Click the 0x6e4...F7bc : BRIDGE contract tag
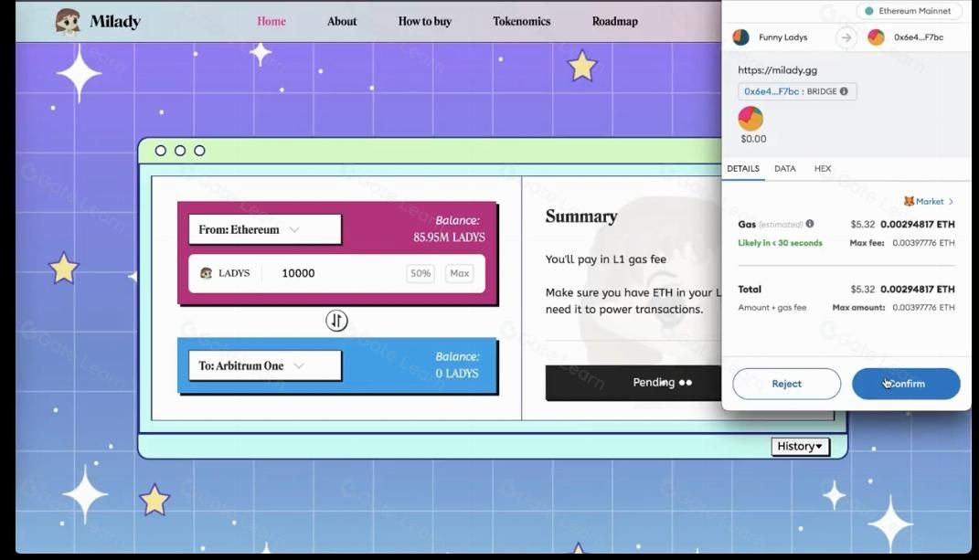Image resolution: width=979 pixels, height=560 pixels. coord(797,91)
